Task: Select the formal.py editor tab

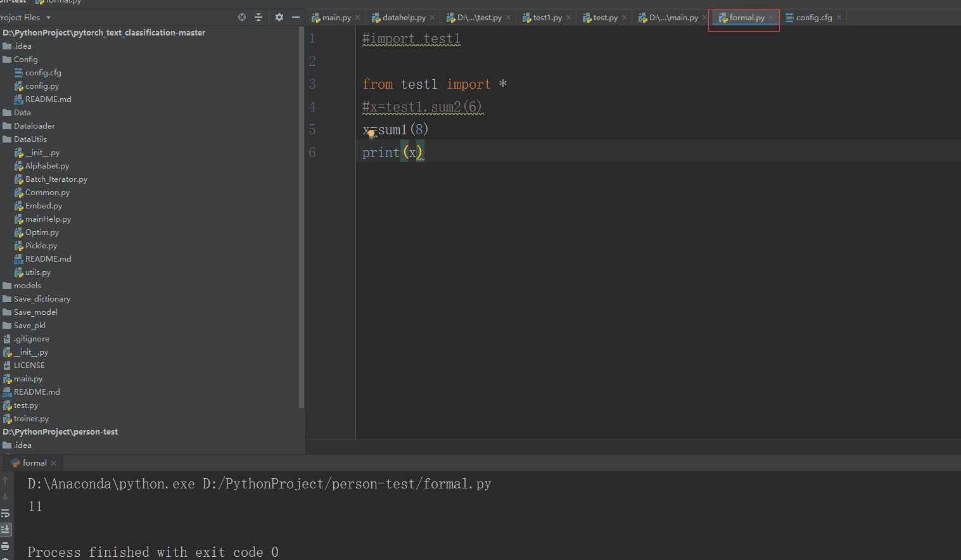Action: pyautogui.click(x=746, y=18)
